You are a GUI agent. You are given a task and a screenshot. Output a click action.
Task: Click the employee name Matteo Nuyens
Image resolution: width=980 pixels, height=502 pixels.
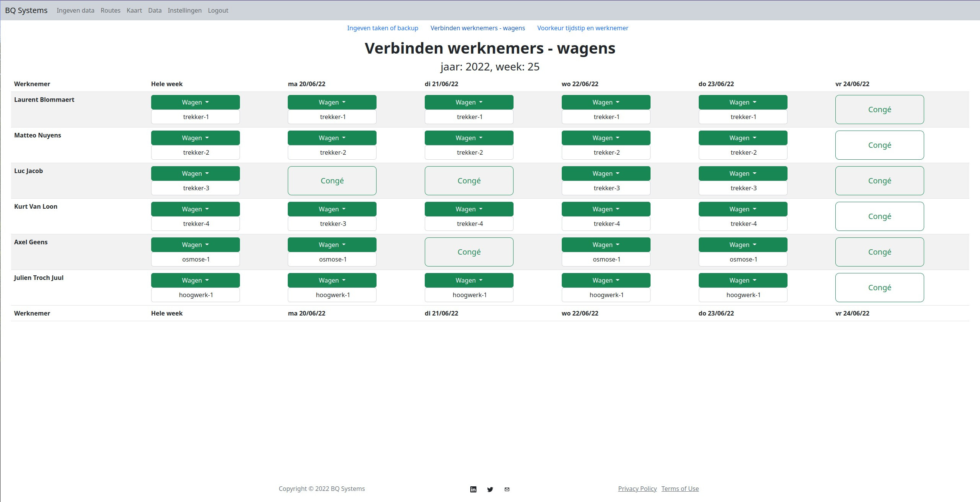pos(38,135)
